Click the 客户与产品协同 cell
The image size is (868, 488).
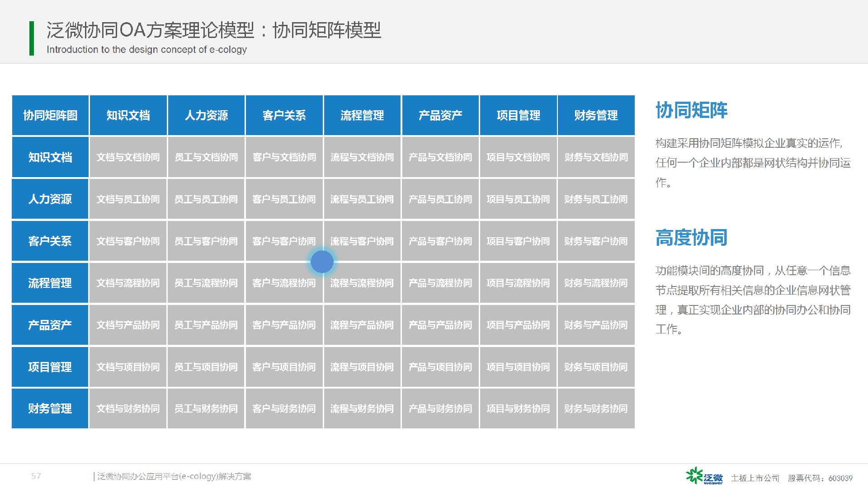click(x=284, y=325)
